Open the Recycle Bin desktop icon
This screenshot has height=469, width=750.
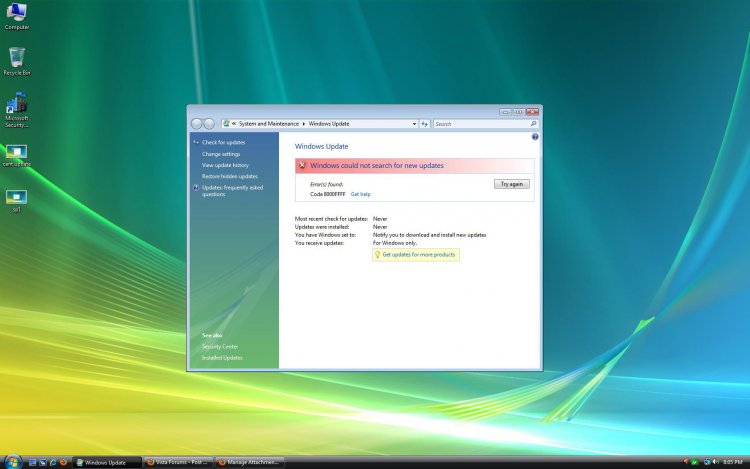pos(17,61)
